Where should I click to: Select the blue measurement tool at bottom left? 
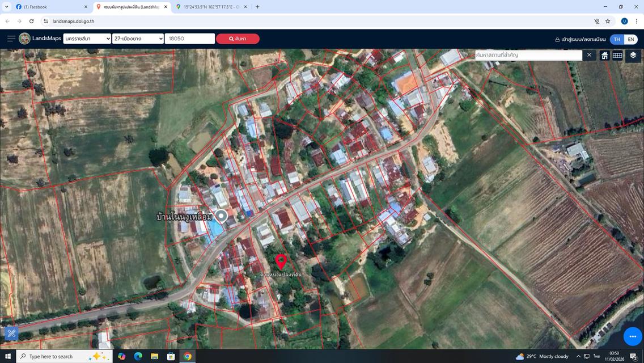[x=11, y=334]
